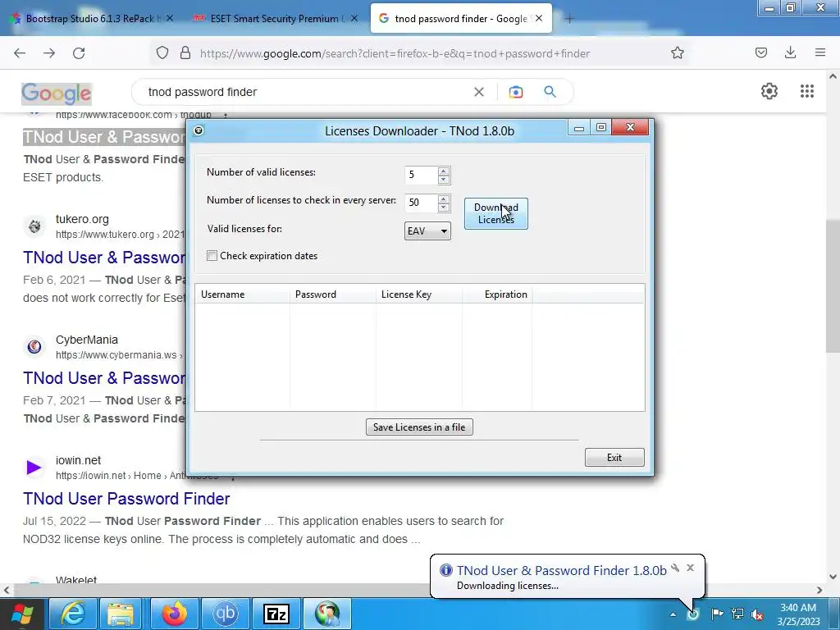Sort by the Username column header
The width and height of the screenshot is (840, 630).
click(x=243, y=294)
